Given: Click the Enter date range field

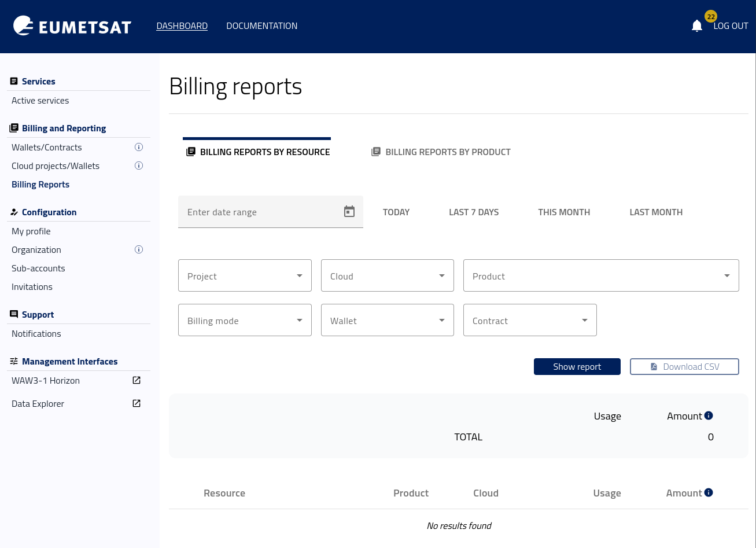Looking at the screenshot, I should coord(260,212).
